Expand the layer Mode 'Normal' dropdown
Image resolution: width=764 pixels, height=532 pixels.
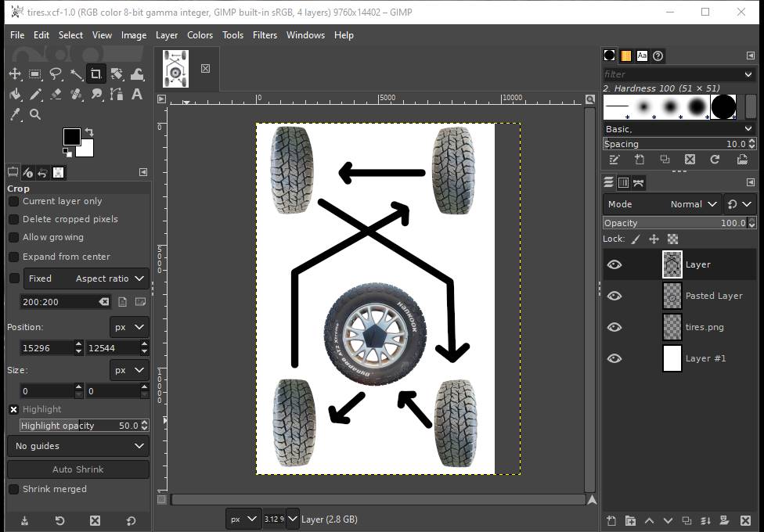[661, 204]
